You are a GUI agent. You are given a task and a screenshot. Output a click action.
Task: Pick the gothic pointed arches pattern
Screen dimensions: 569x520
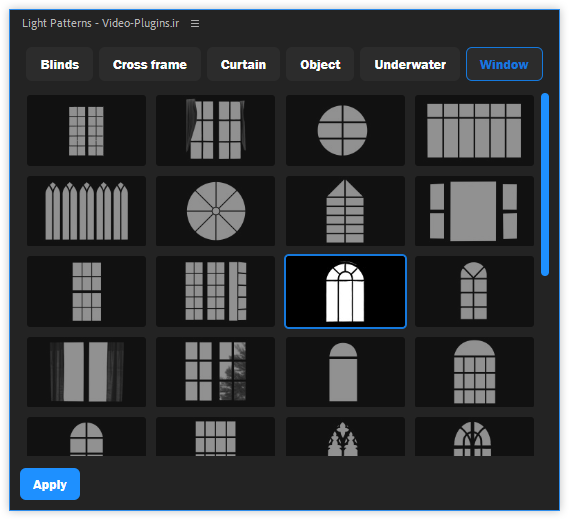[86, 211]
